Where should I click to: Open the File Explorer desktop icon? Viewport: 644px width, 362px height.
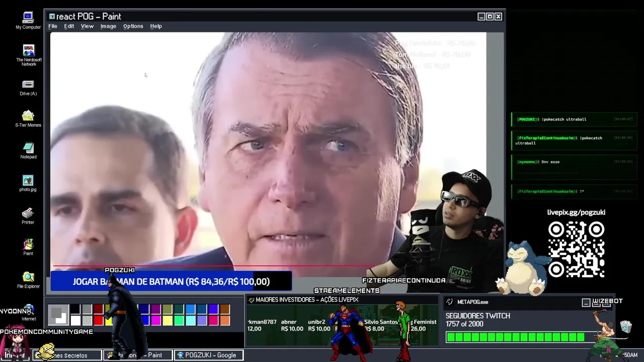pyautogui.click(x=28, y=280)
